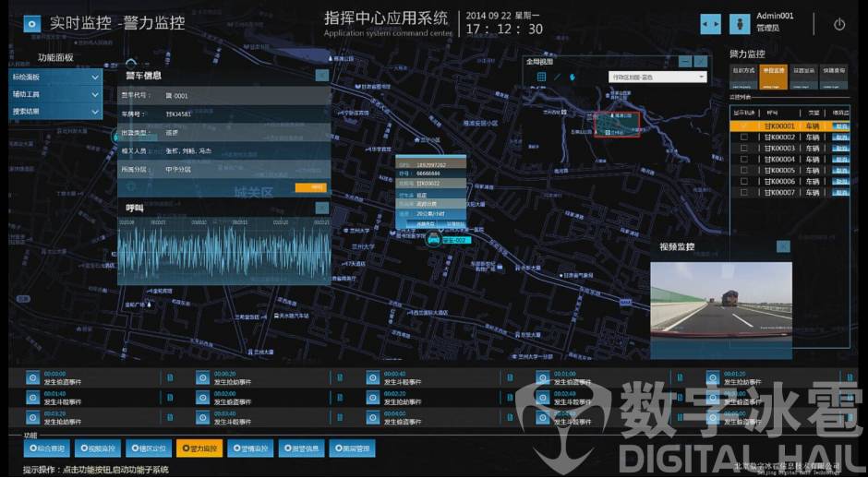Check the box for row 甘K00002
This screenshot has width=868, height=478.
point(743,137)
